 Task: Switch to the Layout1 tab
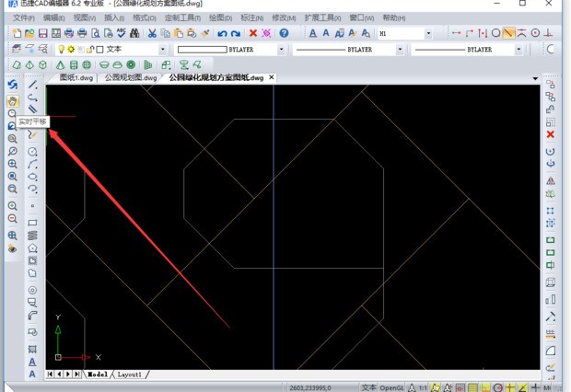pos(130,375)
